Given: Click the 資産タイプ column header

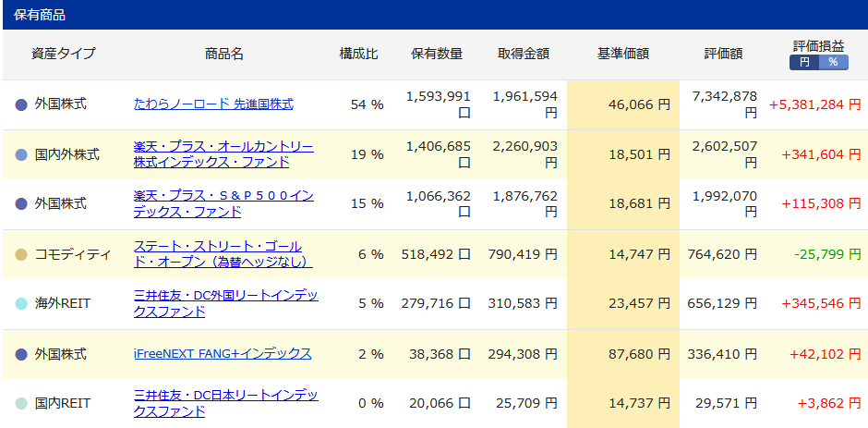Looking at the screenshot, I should pos(63,54).
